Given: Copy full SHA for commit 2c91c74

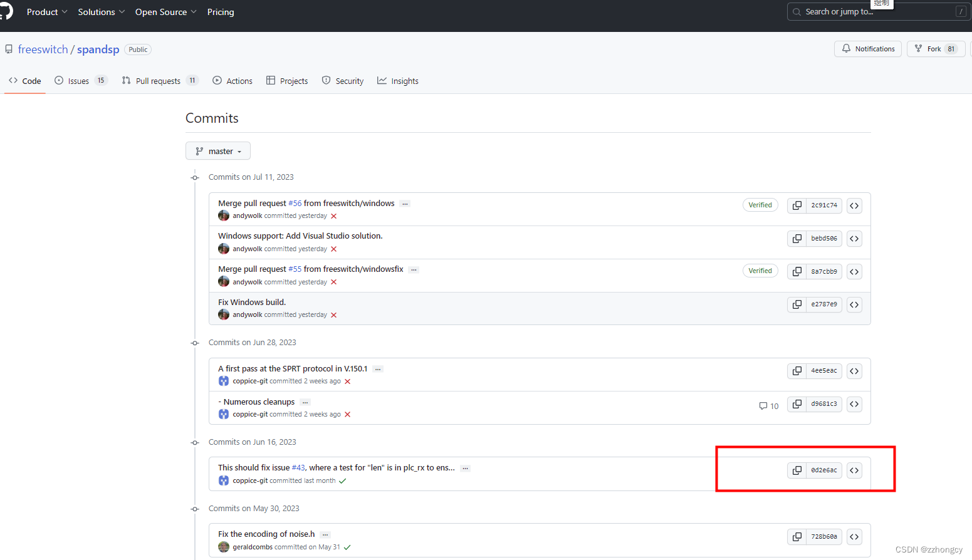Looking at the screenshot, I should 797,205.
